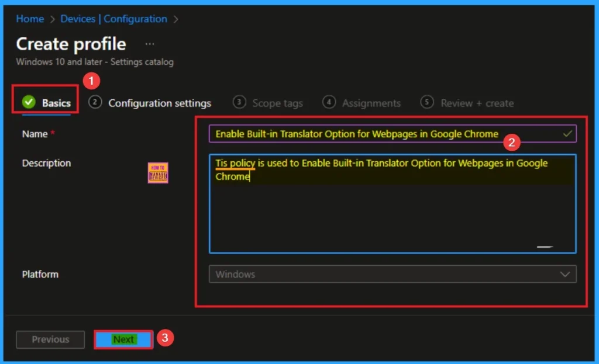Go to the Home breadcrumb
This screenshot has height=364, width=599.
(x=30, y=19)
